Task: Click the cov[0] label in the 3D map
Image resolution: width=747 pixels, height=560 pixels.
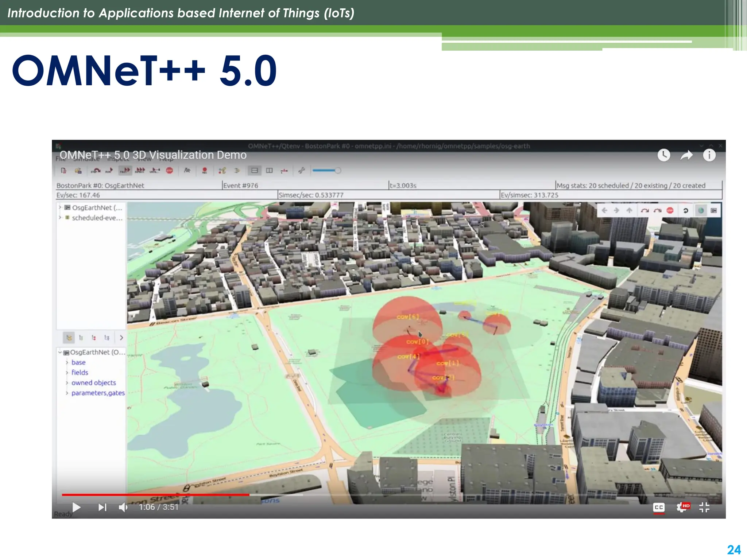Action: point(418,342)
